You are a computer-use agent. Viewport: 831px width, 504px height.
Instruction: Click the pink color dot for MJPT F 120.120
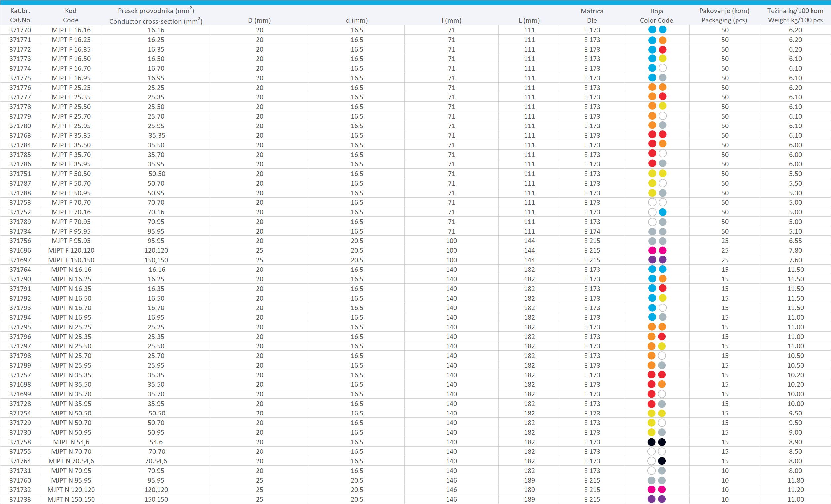coord(652,250)
